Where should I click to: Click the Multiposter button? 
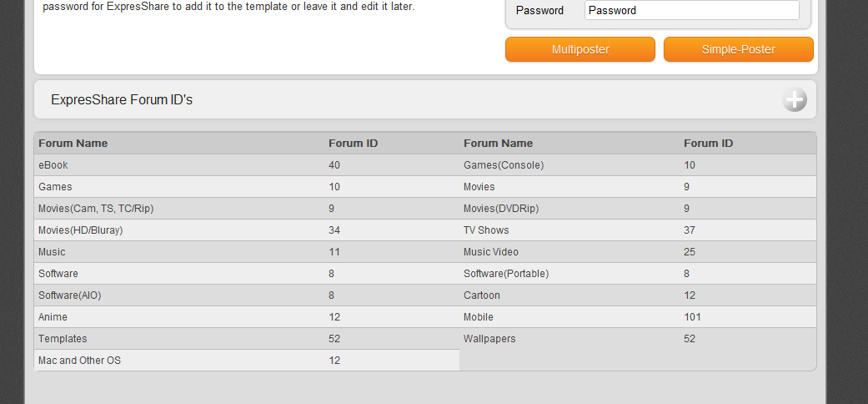pyautogui.click(x=580, y=49)
